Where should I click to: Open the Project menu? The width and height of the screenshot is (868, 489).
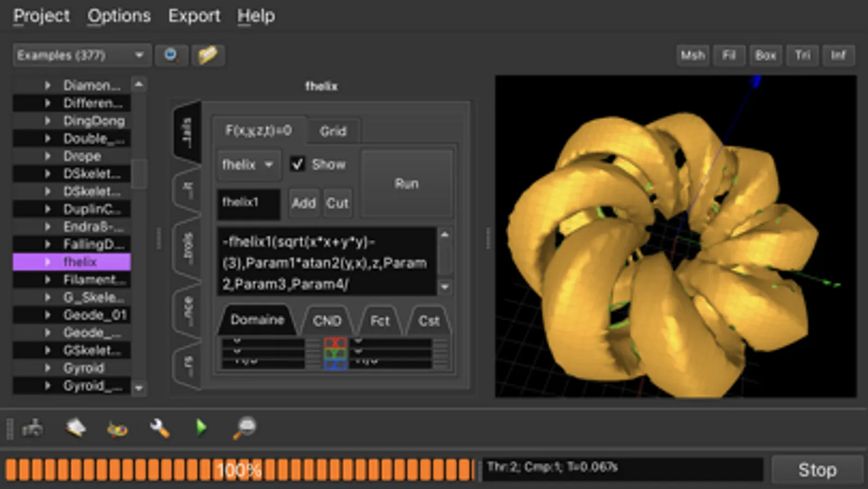41,16
